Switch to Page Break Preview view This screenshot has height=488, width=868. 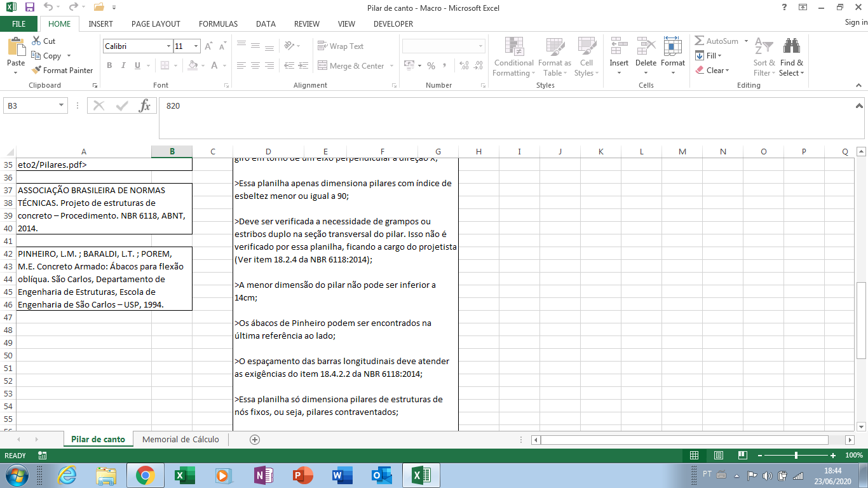[742, 456]
